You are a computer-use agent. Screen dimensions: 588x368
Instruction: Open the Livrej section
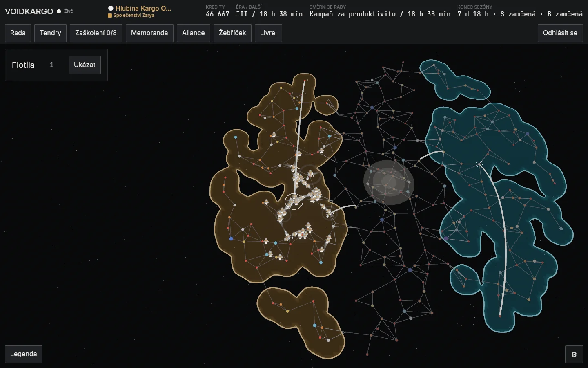268,33
